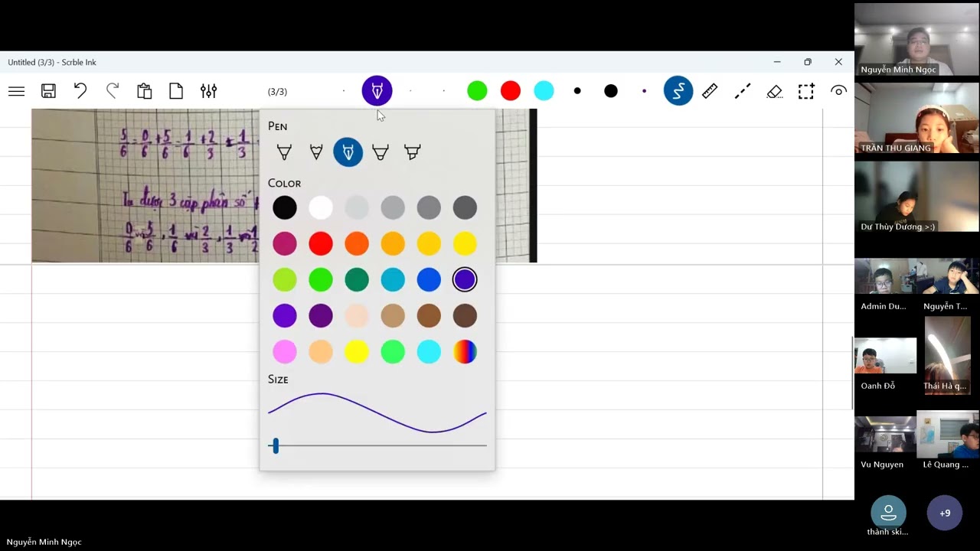Select the white color swatch
The width and height of the screenshot is (980, 551).
tap(321, 207)
